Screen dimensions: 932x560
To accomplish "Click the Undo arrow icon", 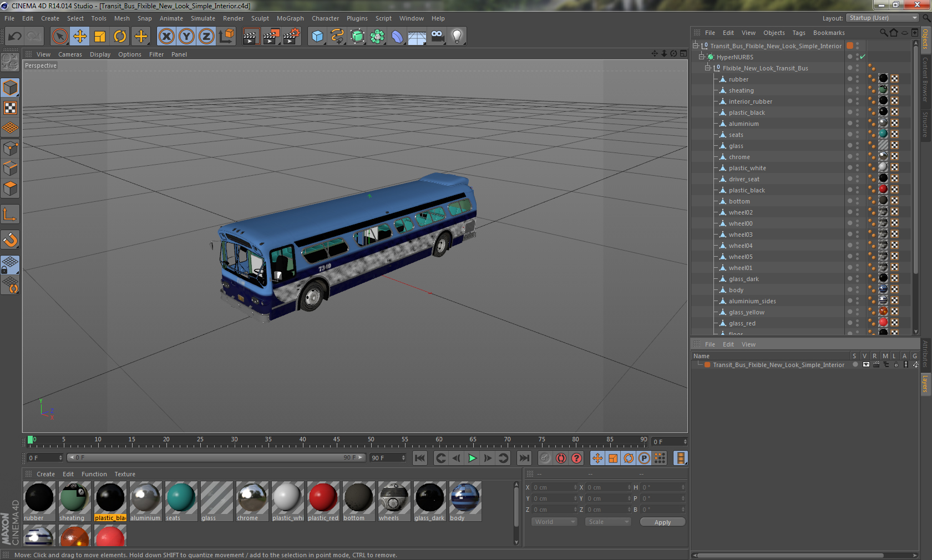I will (x=14, y=37).
